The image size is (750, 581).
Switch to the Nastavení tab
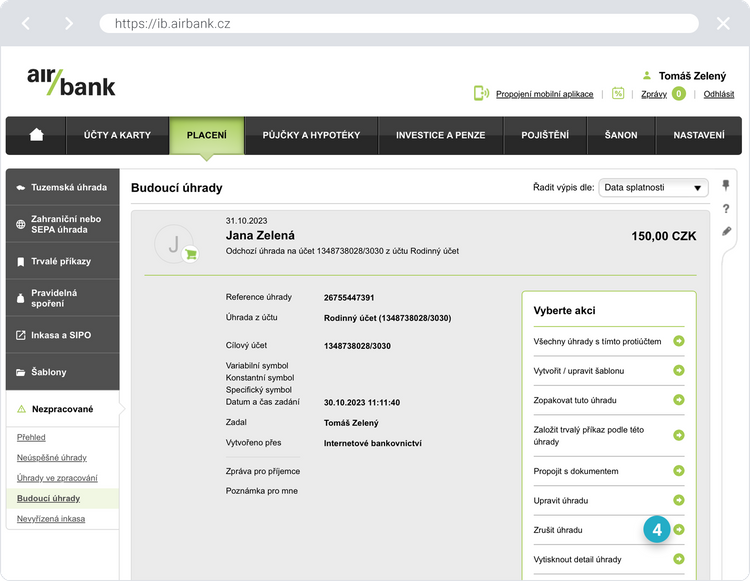(x=699, y=135)
